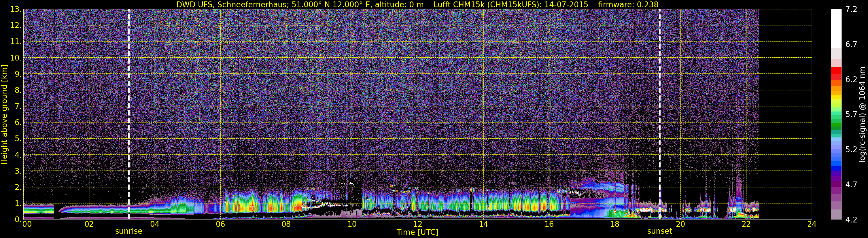
Task: Click height axis tick label '6.'
Action: point(18,123)
